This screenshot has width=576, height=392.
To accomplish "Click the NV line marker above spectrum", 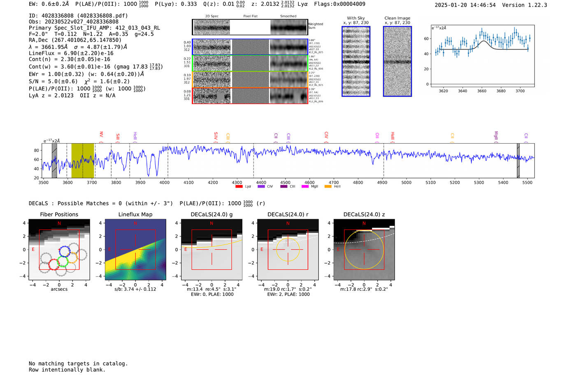I will (101, 137).
